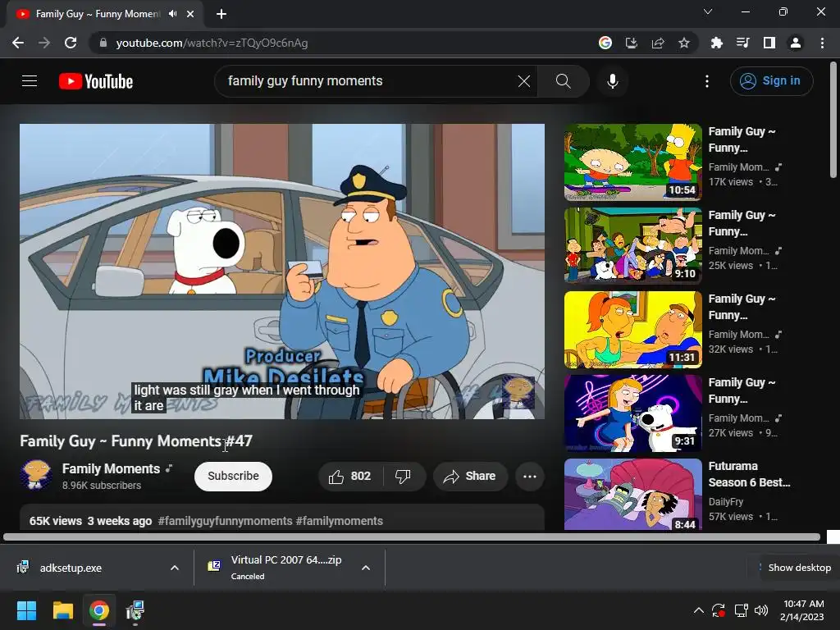
Task: Subscribe to Family Moments channel
Action: (x=233, y=477)
